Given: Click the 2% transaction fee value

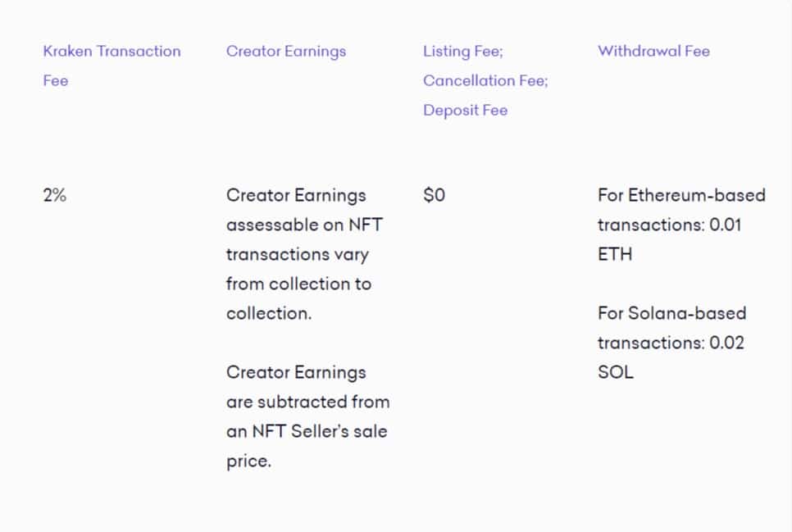Looking at the screenshot, I should coord(55,196).
